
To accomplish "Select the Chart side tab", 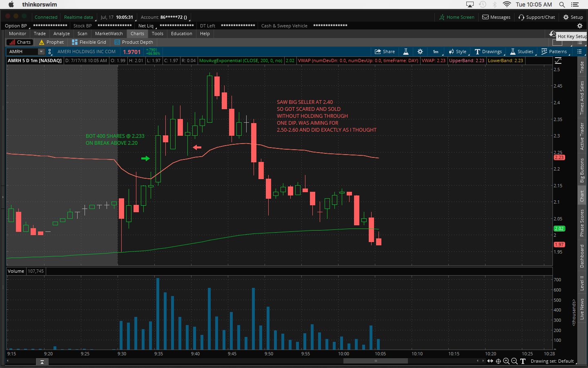I will pos(582,196).
